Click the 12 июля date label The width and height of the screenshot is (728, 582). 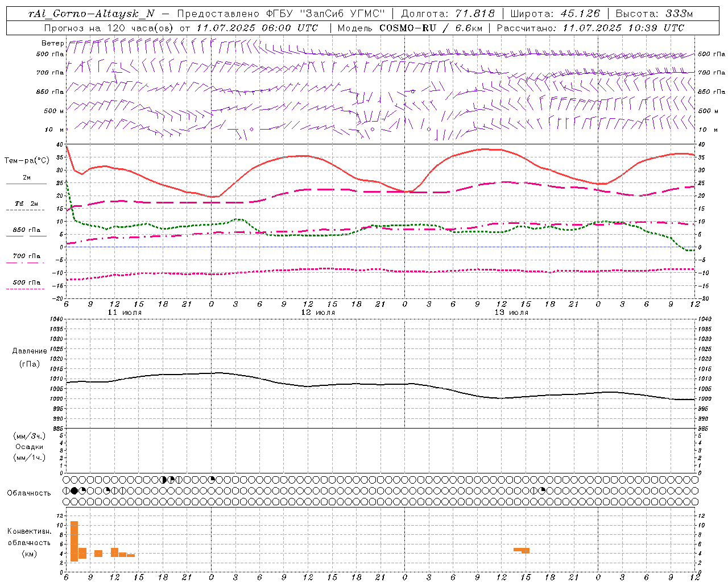318,313
